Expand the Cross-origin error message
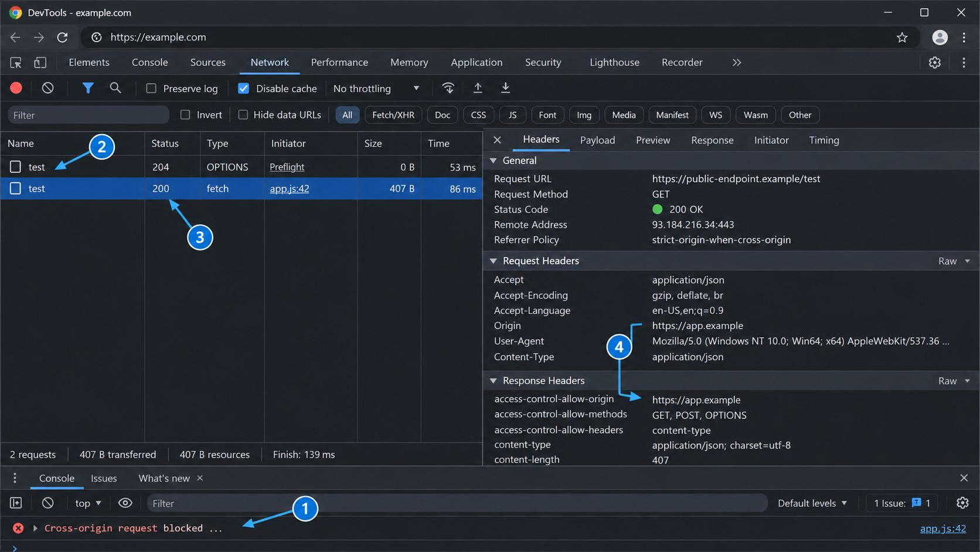 (35, 529)
